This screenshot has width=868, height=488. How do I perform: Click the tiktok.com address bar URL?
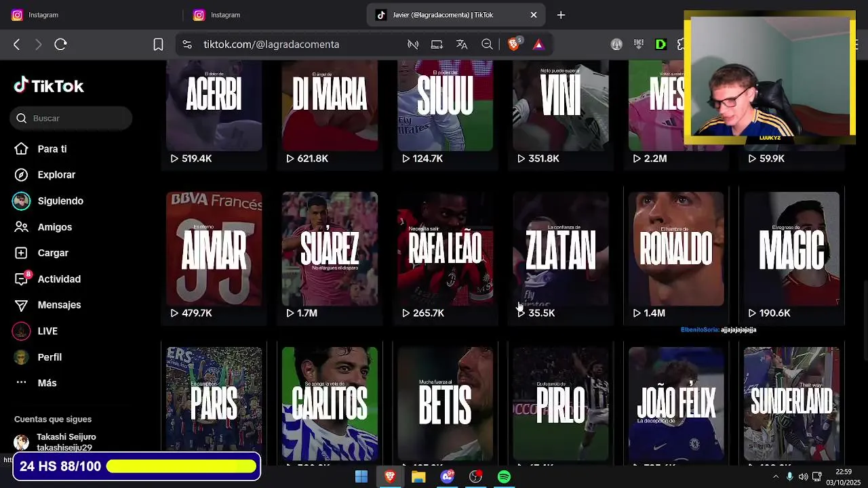coord(271,44)
